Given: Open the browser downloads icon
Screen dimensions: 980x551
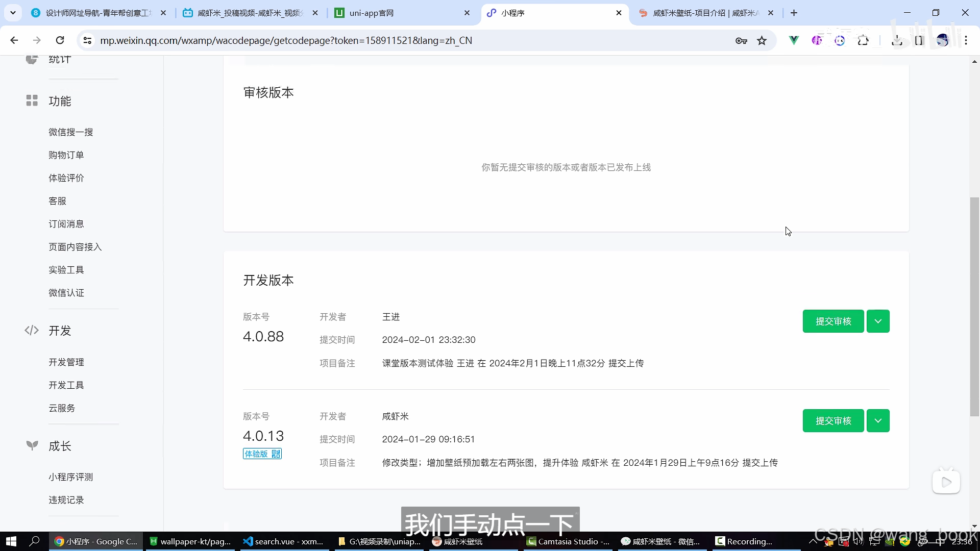Looking at the screenshot, I should [897, 40].
